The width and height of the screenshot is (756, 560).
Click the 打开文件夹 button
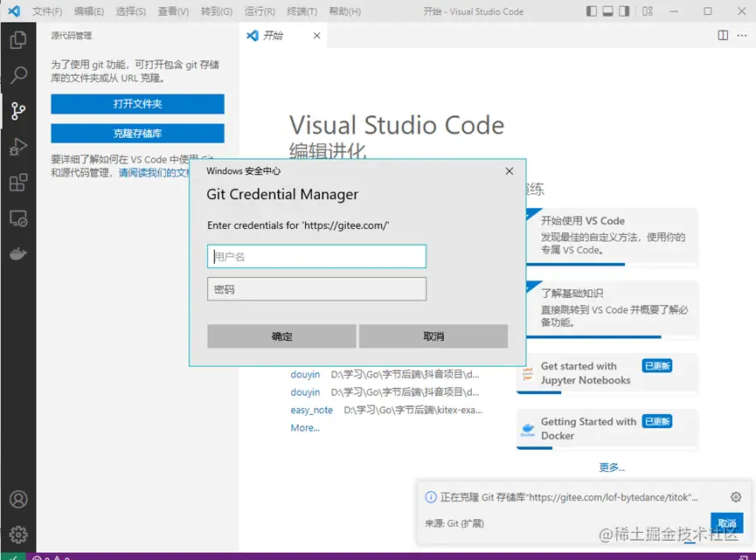(x=137, y=104)
